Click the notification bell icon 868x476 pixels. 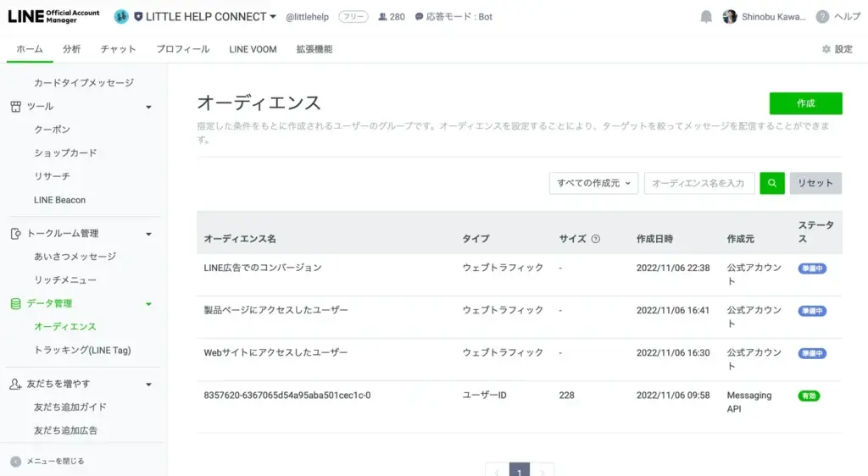click(x=706, y=17)
